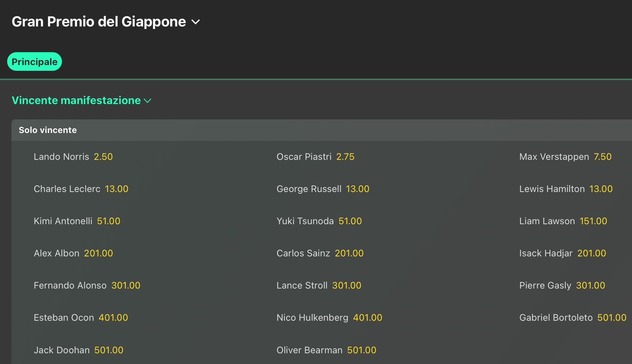
Task: Select George Russell at 13.00
Action: tap(358, 189)
